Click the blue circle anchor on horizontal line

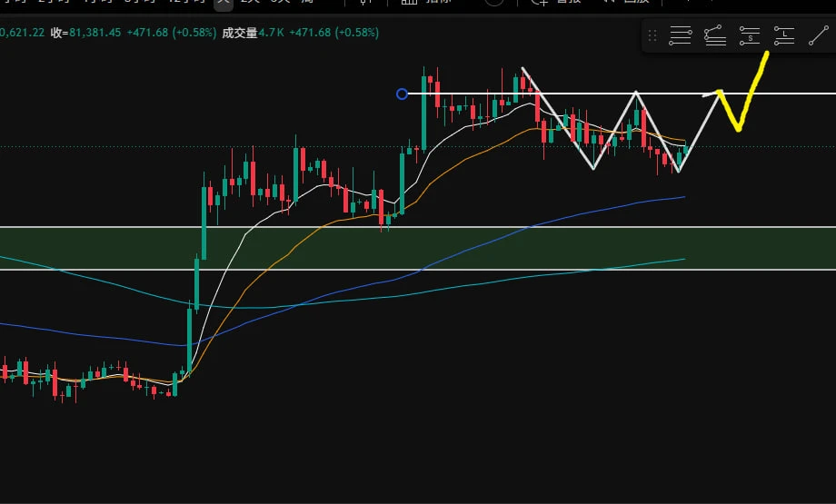click(x=402, y=94)
